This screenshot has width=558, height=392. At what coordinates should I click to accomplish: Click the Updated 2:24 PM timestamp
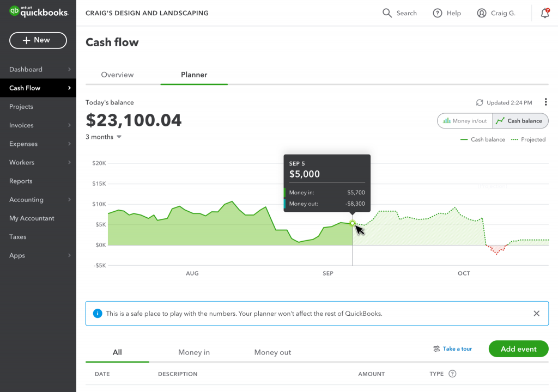(510, 102)
